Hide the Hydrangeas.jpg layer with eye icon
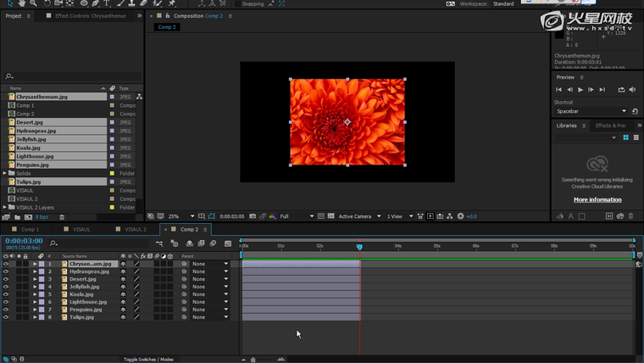Image resolution: width=644 pixels, height=363 pixels. (5, 271)
